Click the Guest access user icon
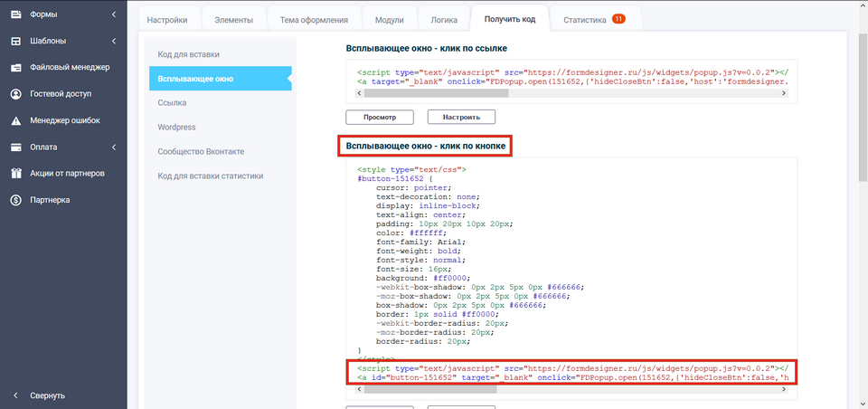This screenshot has height=409, width=868. point(15,93)
